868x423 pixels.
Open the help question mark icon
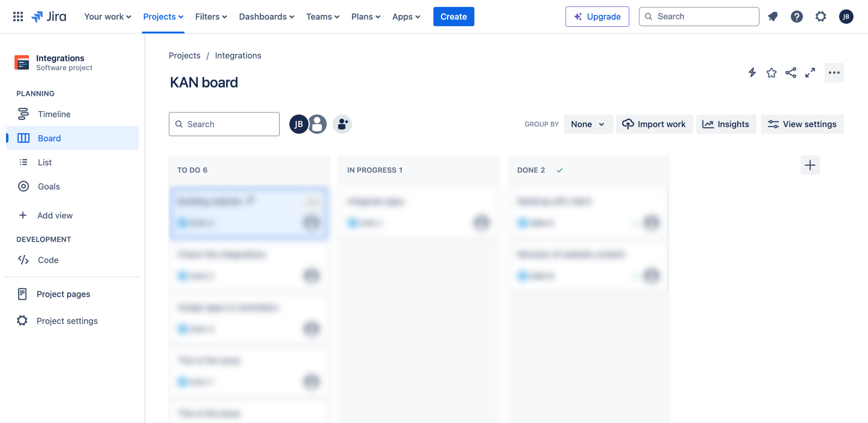tap(796, 17)
